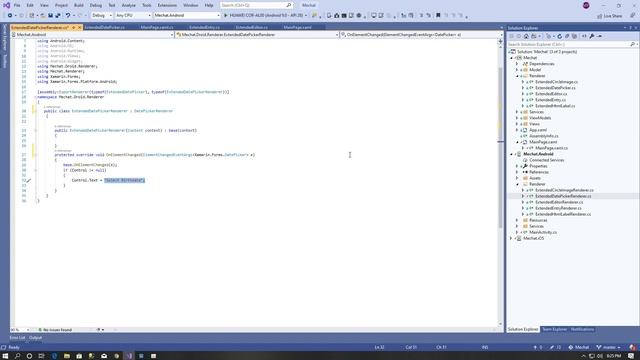Open the File menu
The height and width of the screenshot is (360, 640).
tap(17, 5)
